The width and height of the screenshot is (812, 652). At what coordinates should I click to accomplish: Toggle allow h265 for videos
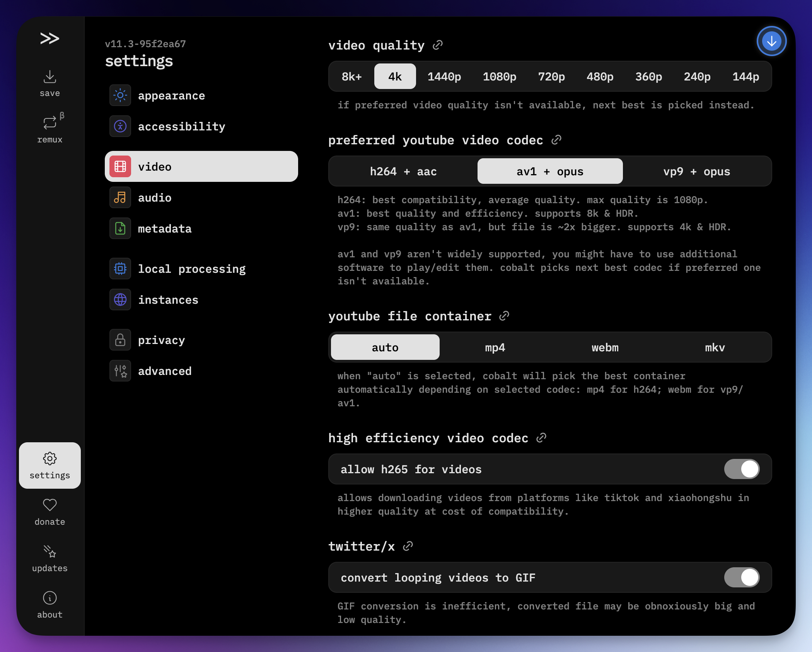pos(742,469)
